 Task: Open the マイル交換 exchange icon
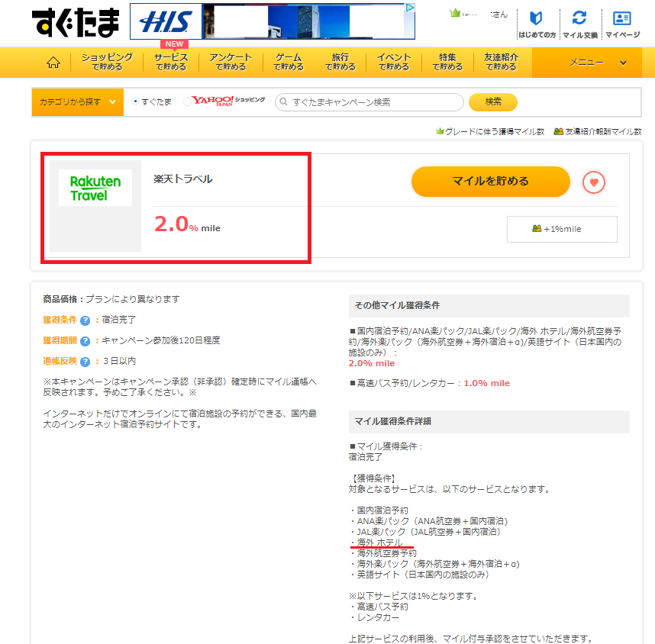pyautogui.click(x=580, y=24)
